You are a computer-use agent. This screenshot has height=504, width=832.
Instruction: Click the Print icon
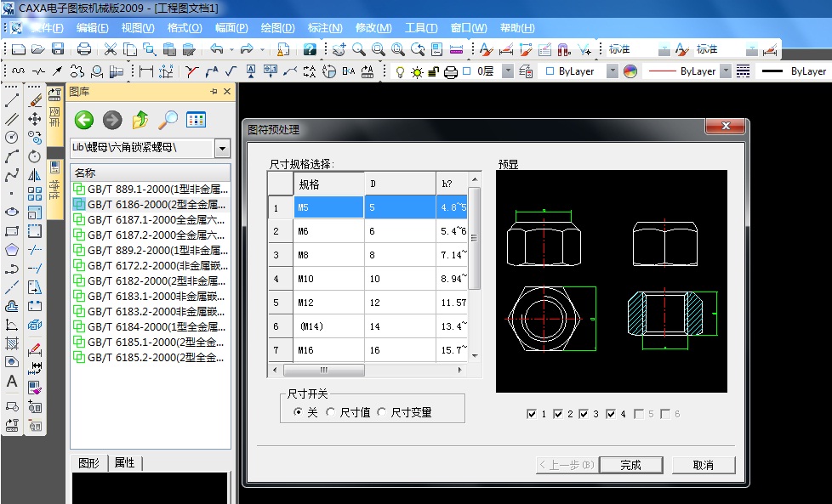pos(84,48)
